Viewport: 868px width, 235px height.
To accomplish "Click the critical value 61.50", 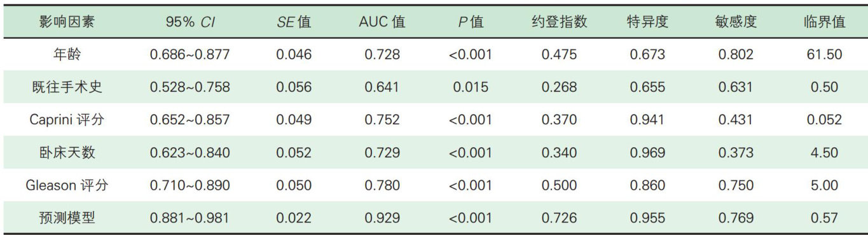I will 824,55.
